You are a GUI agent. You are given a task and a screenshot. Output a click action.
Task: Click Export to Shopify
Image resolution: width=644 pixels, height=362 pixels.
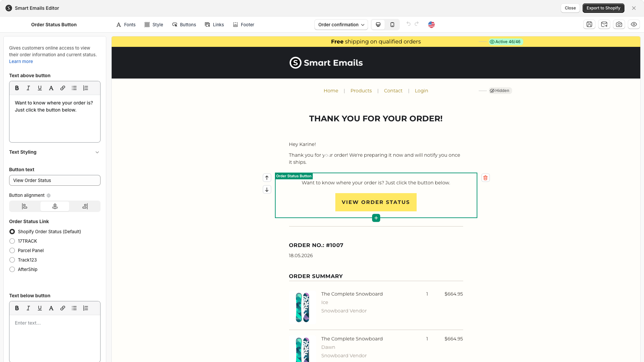click(x=603, y=8)
